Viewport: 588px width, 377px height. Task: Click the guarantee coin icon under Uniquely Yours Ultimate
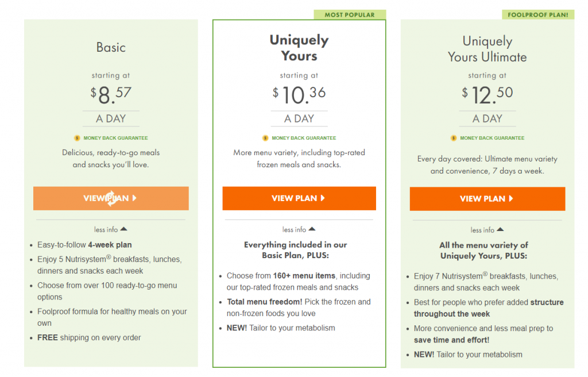[x=452, y=138]
